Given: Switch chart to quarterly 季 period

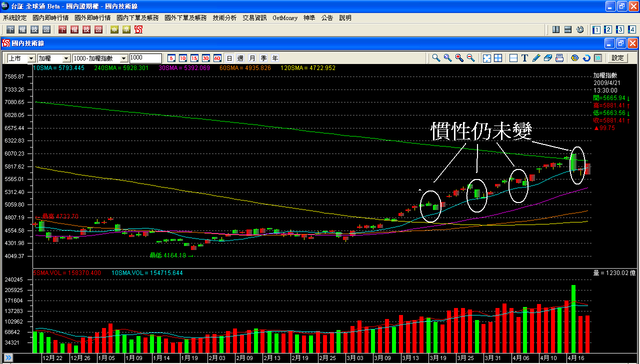Looking at the screenshot, I should 264,58.
